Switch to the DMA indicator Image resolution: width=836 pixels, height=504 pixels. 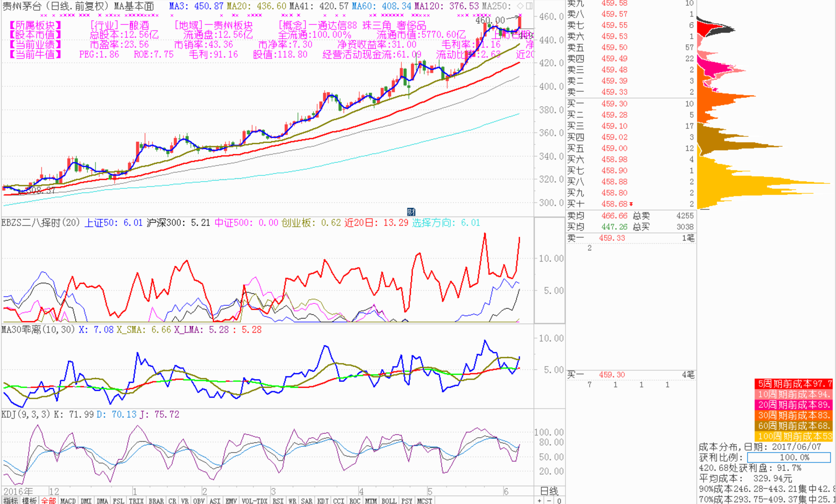(102, 501)
